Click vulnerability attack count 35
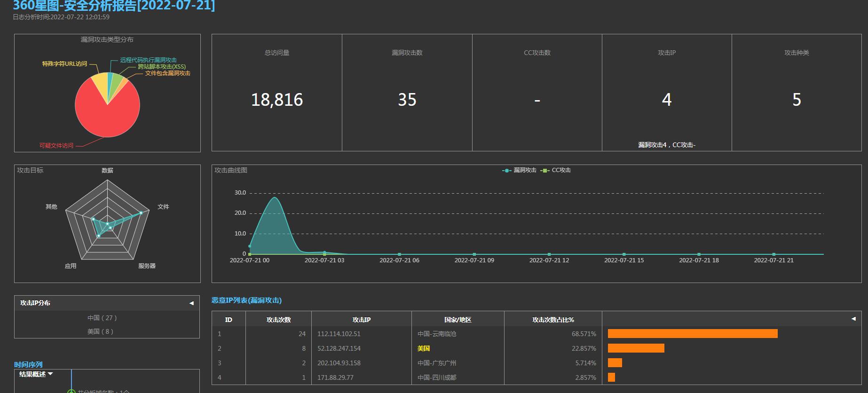The width and height of the screenshot is (868, 393). [x=407, y=100]
